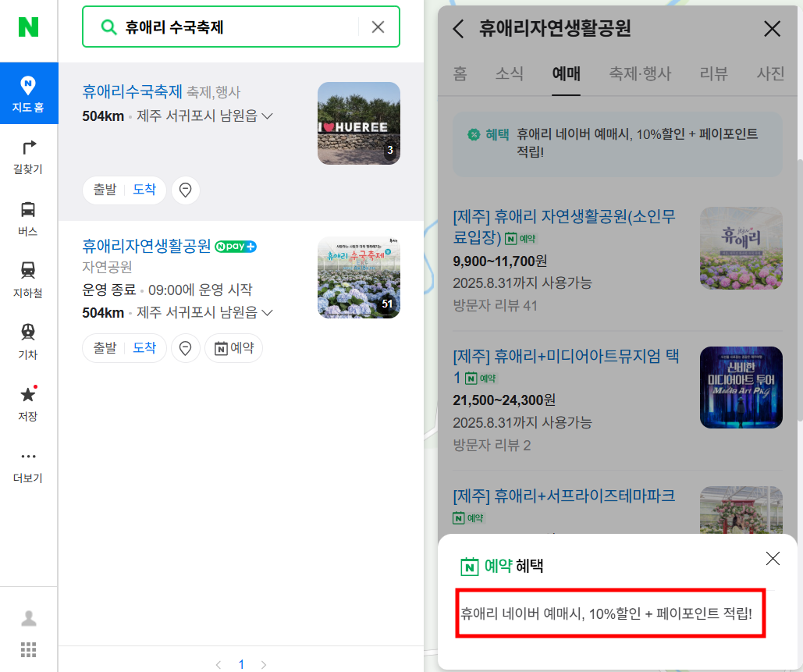This screenshot has width=803, height=672.
Task: Set 휴애리수국축제 as 출발 point
Action: [105, 190]
